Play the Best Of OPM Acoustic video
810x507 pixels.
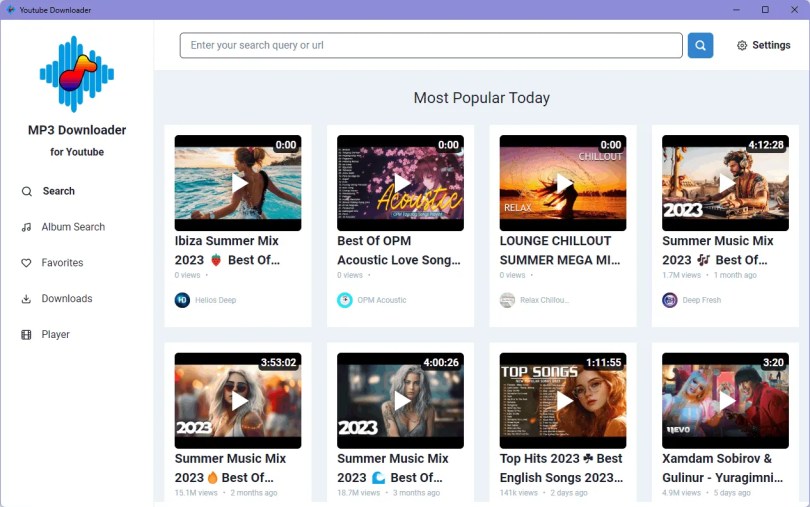tap(400, 183)
